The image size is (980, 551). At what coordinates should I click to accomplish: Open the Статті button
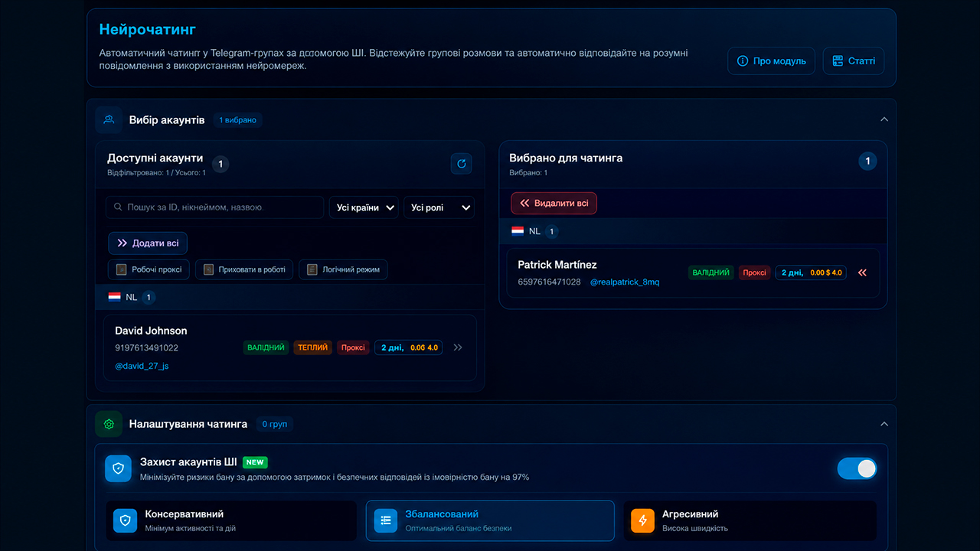click(x=854, y=61)
